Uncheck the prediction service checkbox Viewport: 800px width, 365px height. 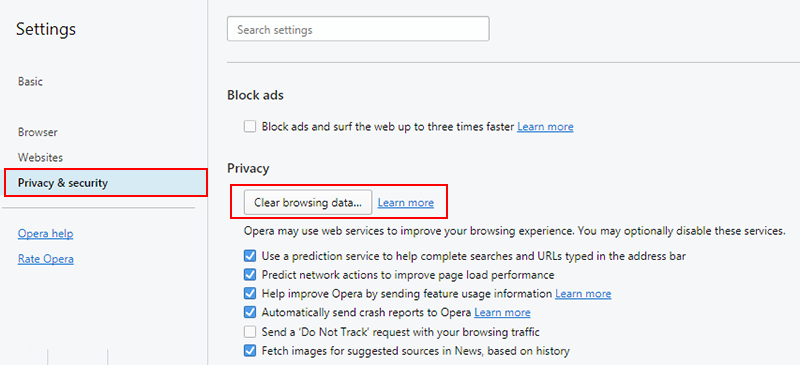(x=250, y=256)
